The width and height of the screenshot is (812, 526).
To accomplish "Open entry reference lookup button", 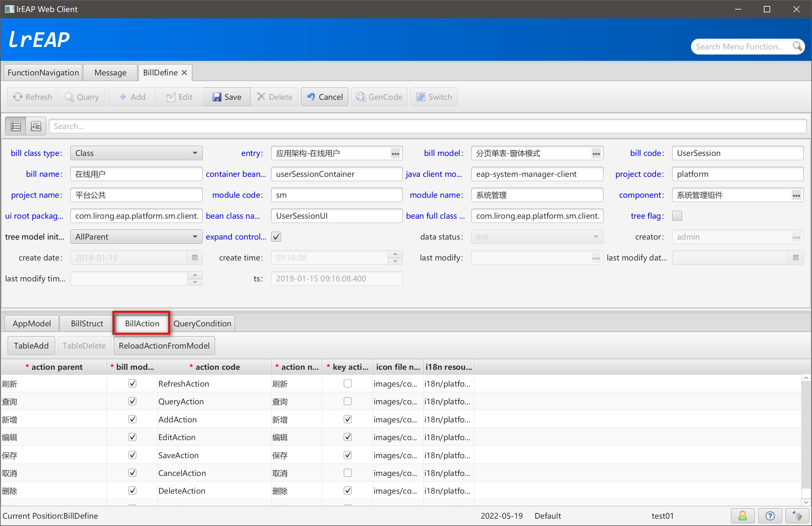I will click(x=396, y=154).
